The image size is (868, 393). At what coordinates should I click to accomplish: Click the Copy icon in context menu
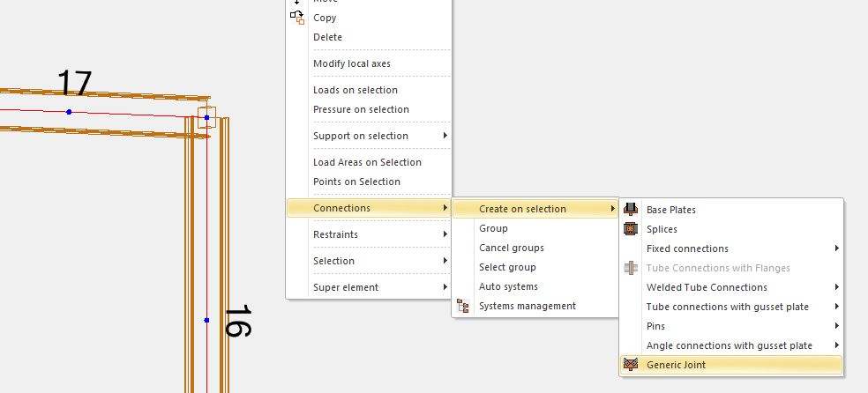[296, 18]
